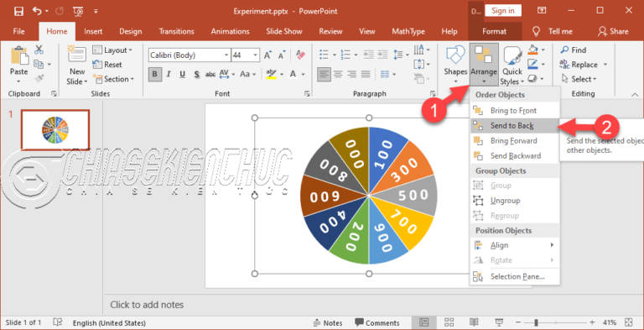Viewport: 644px width, 330px height.
Task: Open Line Spacing dropdown
Action: 401,55
